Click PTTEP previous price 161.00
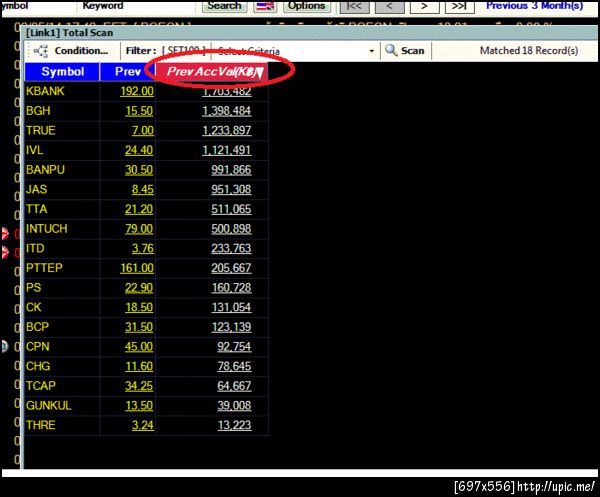The width and height of the screenshot is (600, 497). tap(137, 268)
